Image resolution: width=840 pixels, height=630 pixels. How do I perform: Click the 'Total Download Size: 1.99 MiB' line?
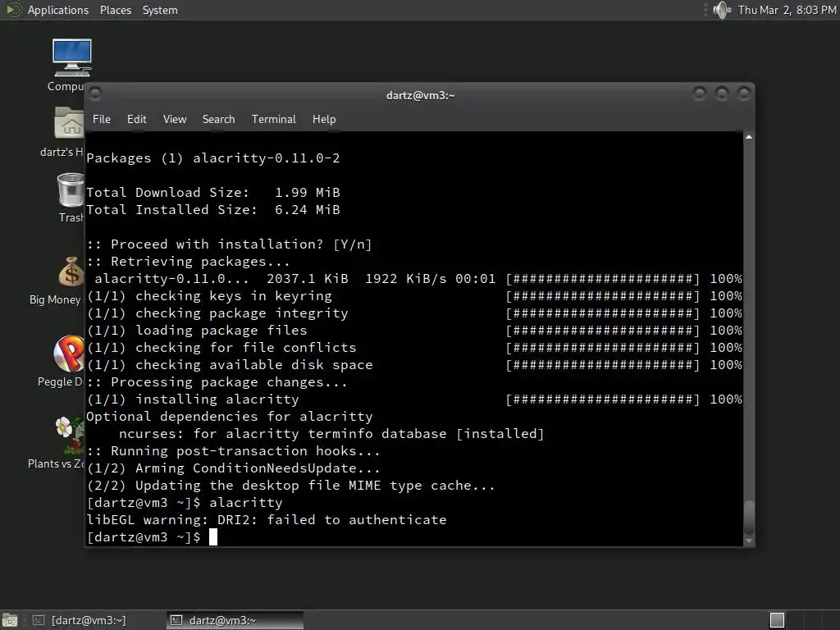(x=213, y=192)
